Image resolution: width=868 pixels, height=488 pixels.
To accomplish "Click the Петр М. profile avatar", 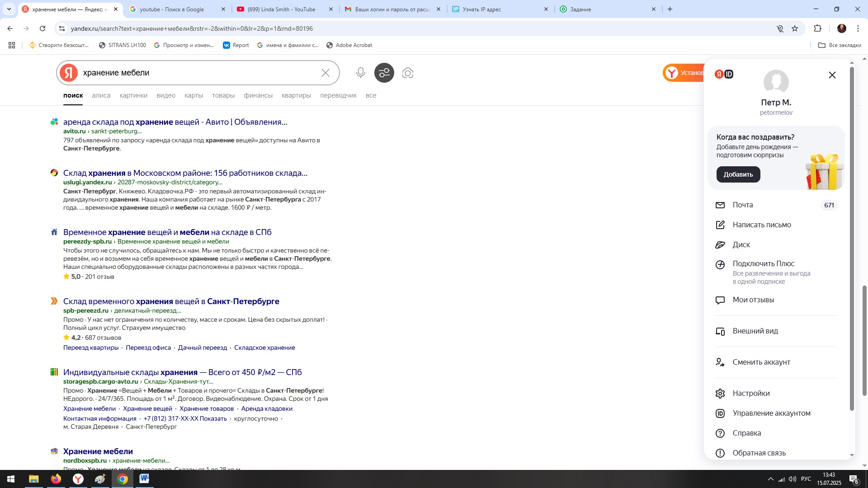I will click(776, 82).
